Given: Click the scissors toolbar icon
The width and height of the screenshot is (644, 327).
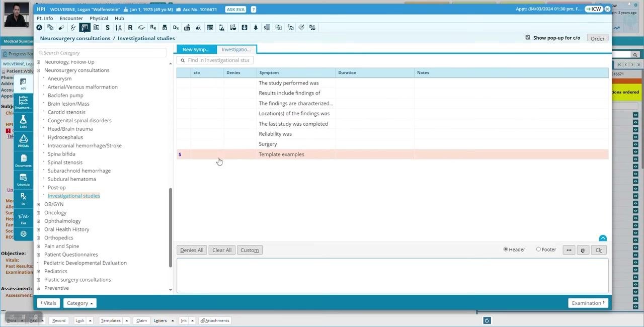Looking at the screenshot, I should (x=119, y=27).
